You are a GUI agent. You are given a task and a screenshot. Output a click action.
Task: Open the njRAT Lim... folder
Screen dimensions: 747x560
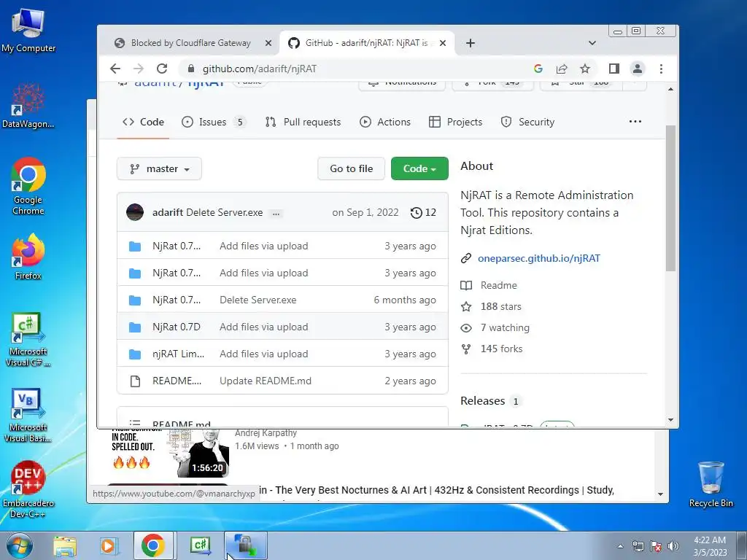point(178,354)
